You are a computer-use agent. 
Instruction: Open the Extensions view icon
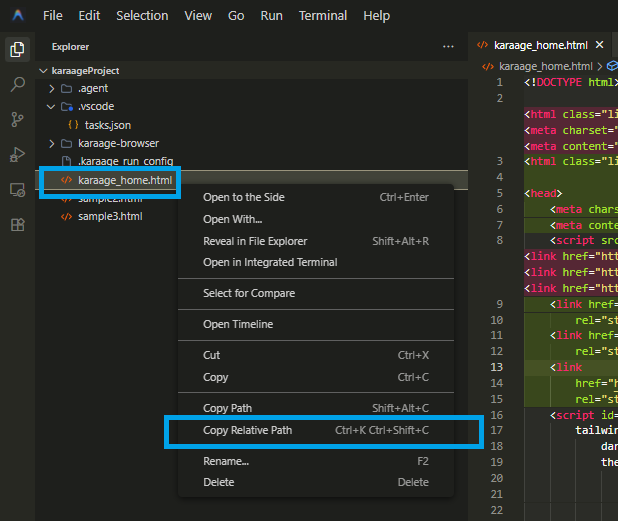point(17,224)
